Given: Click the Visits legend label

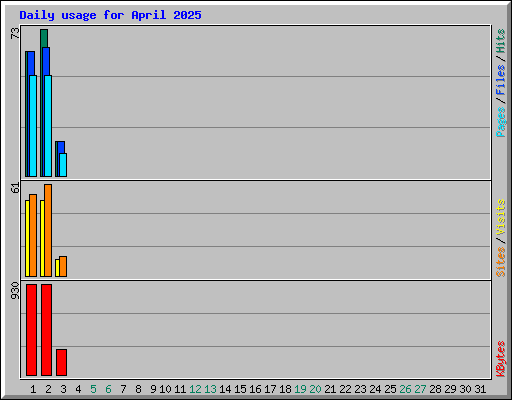Looking at the screenshot, I should tap(500, 217).
